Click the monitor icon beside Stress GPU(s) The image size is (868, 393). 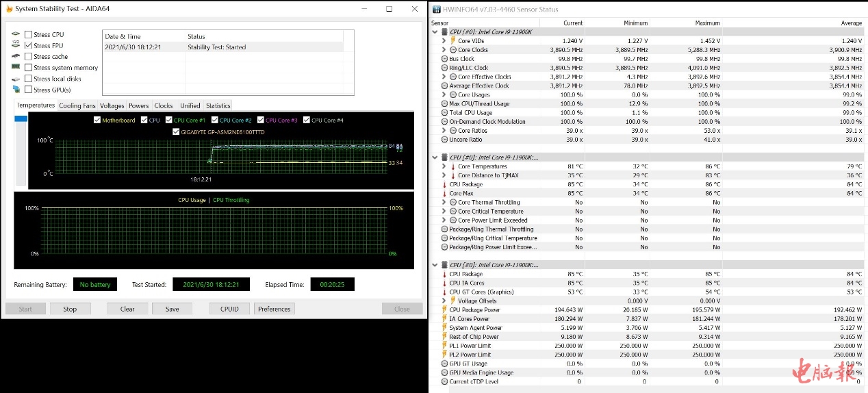16,89
